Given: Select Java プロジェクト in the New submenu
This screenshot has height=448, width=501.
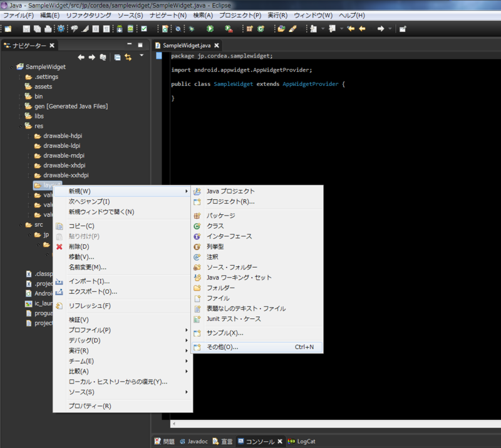Looking at the screenshot, I should coord(257,191).
